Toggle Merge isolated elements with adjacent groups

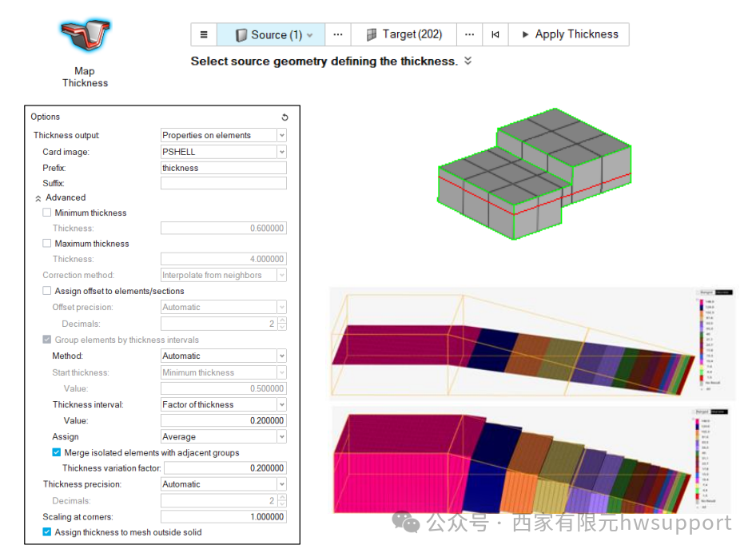point(57,452)
